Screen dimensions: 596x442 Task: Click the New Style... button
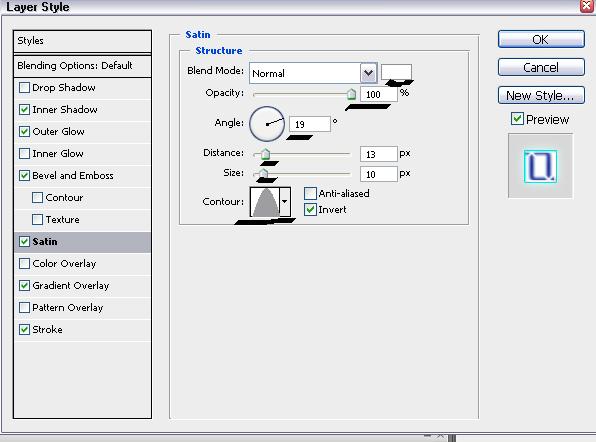click(541, 95)
